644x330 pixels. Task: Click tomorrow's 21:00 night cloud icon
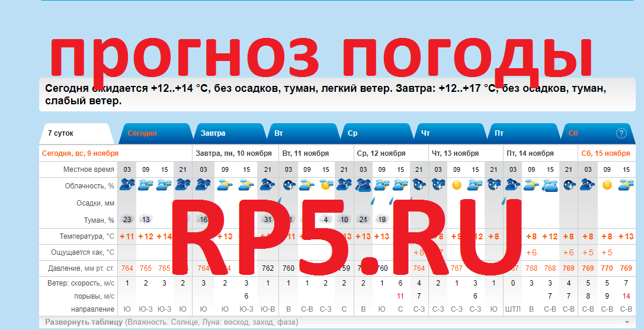tap(268, 185)
